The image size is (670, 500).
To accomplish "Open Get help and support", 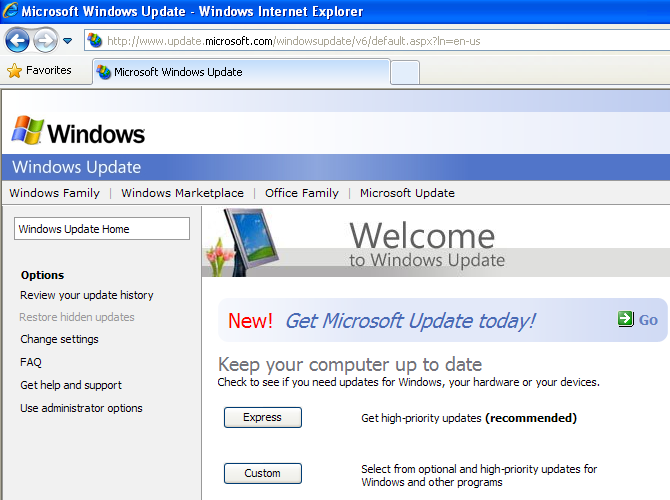I will click(x=71, y=385).
